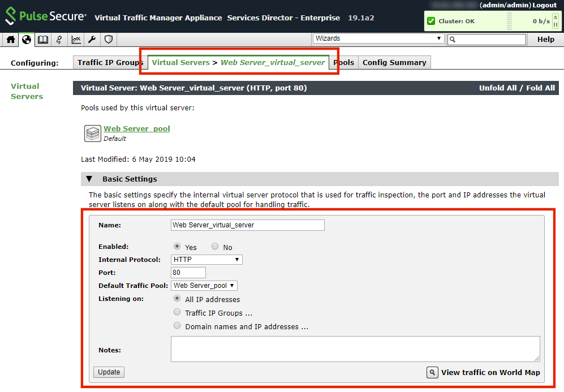Click the top search input field
Viewport: 564px width, 392px height.
pyautogui.click(x=486, y=40)
